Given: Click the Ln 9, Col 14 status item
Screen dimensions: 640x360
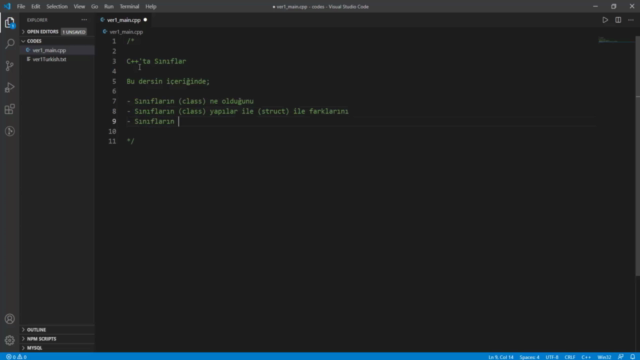Looking at the screenshot, I should tap(500, 357).
